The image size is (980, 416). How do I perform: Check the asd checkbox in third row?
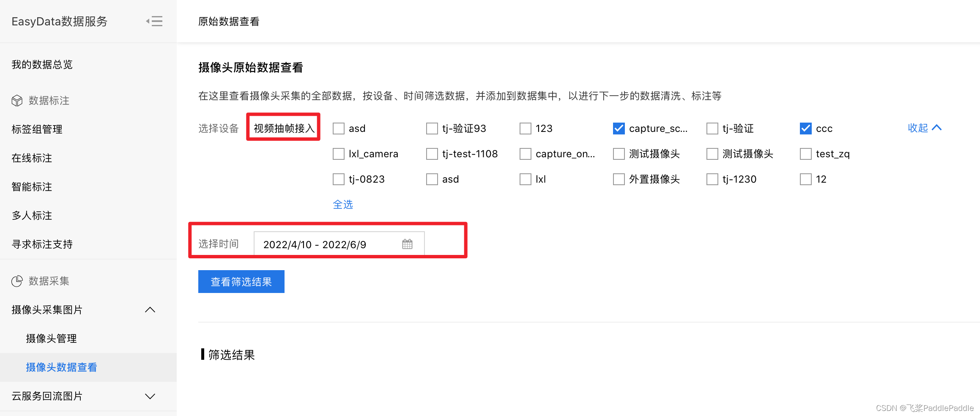point(432,179)
